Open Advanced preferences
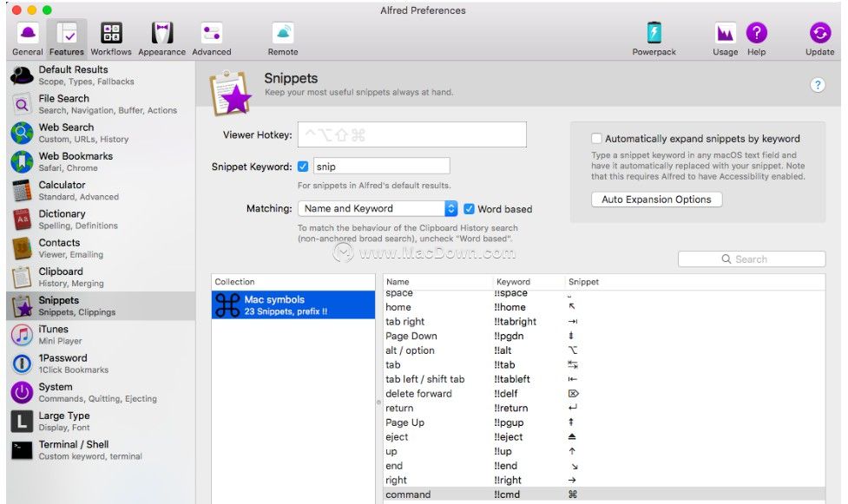 click(x=212, y=38)
